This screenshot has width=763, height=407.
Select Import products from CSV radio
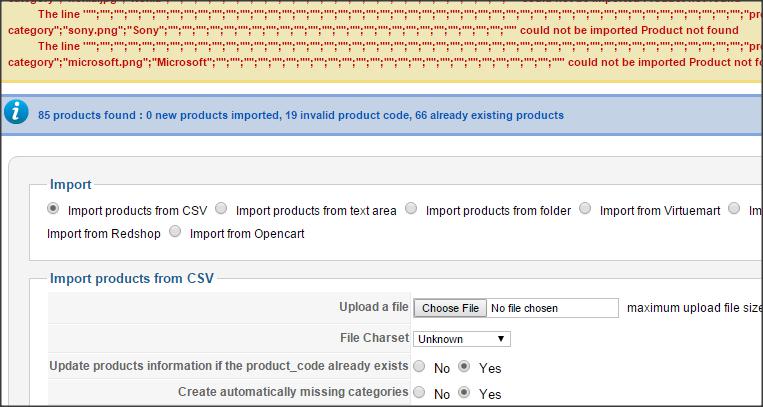(53, 209)
